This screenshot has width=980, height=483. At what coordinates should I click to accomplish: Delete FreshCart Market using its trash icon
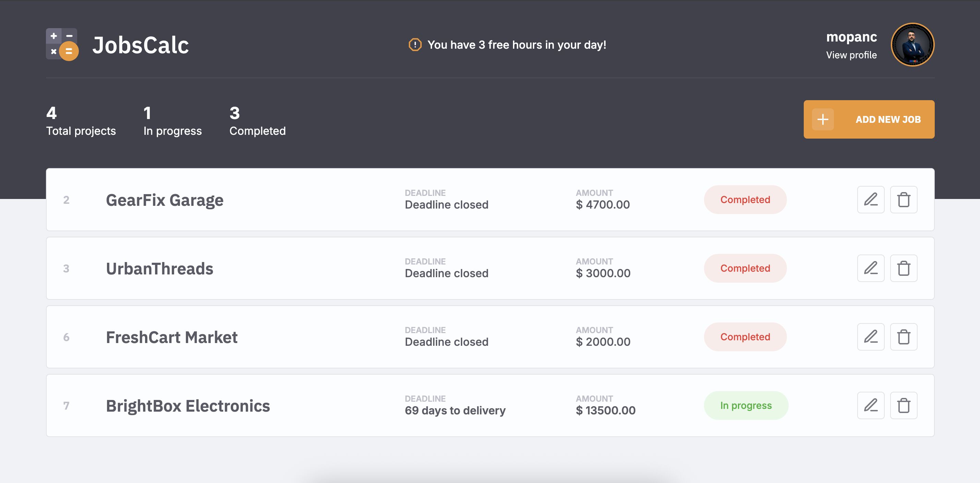click(x=904, y=337)
